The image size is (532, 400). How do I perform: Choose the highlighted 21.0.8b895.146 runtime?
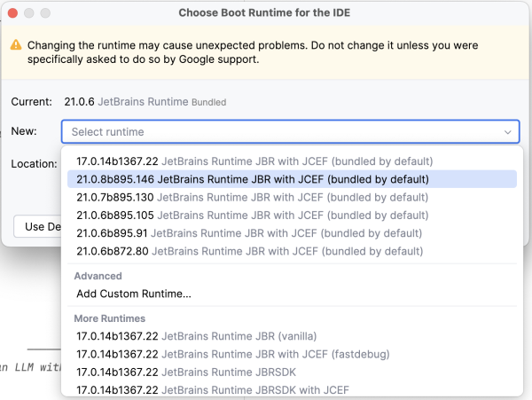(252, 179)
